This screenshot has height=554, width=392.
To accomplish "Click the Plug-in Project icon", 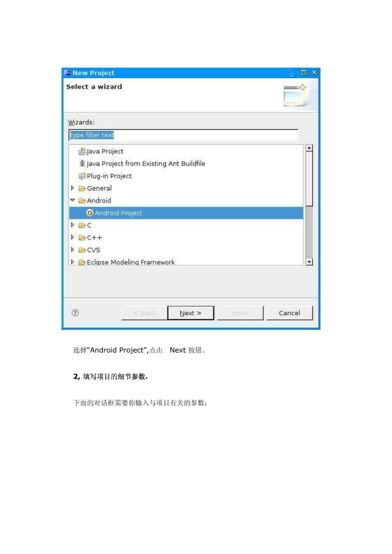I will point(82,176).
